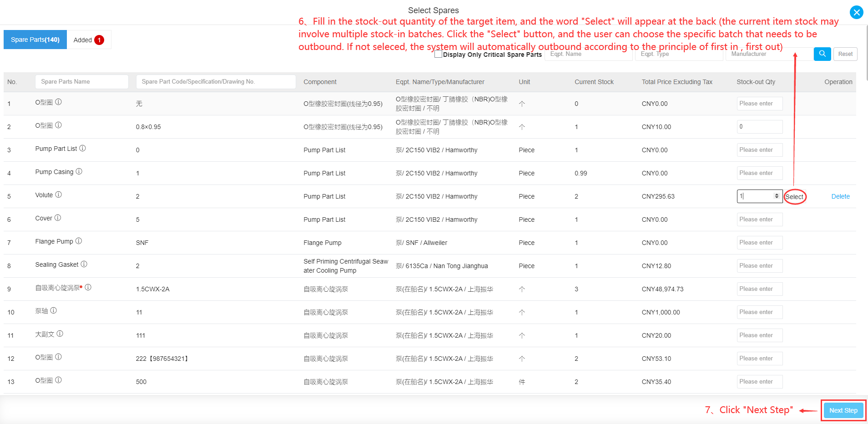Click the Eqpt. Name search field
The image size is (868, 424).
tap(588, 54)
